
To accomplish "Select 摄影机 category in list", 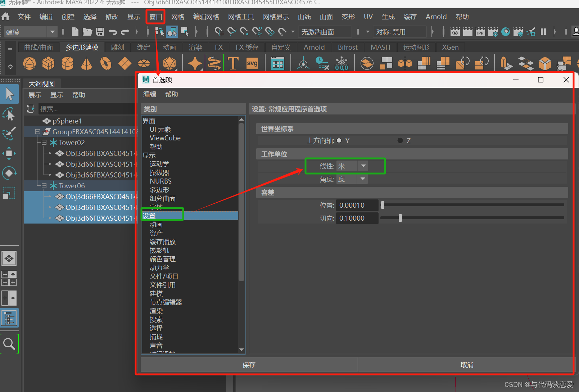I will pyautogui.click(x=159, y=251).
